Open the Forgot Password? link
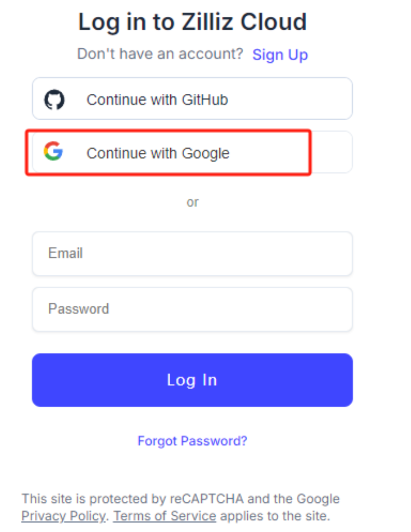 coord(192,441)
